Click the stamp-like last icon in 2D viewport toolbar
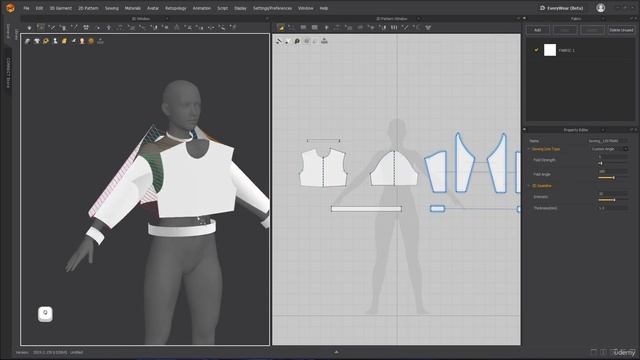640x360 pixels. click(324, 41)
